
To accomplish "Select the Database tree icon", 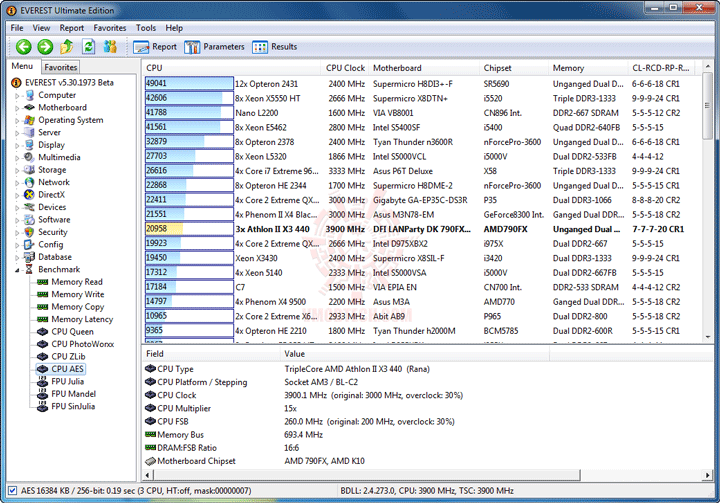I will pos(30,257).
